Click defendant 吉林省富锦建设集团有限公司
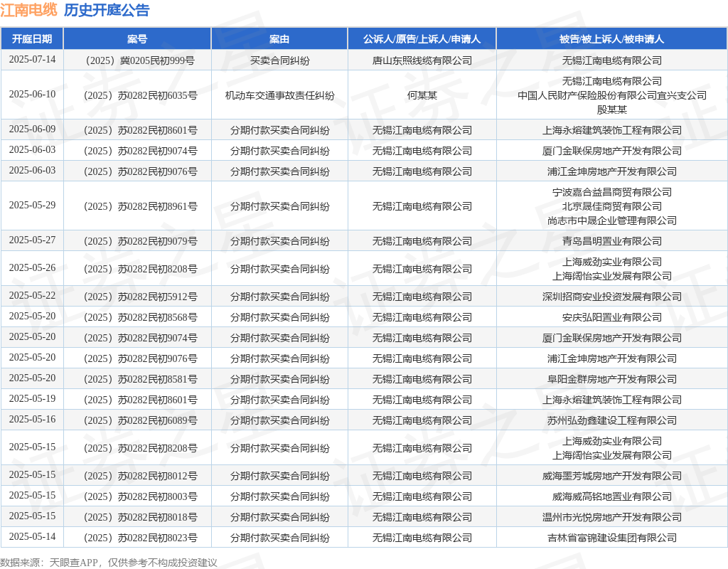The image size is (728, 569). coord(612,538)
